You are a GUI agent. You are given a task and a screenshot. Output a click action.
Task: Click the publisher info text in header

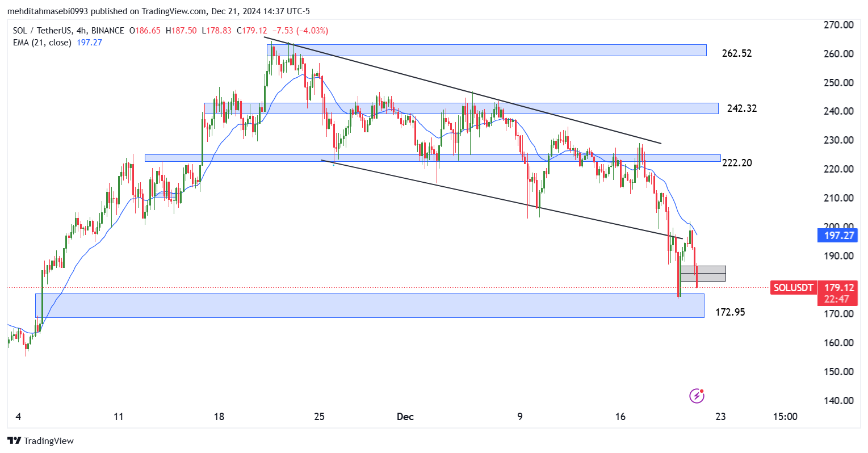pyautogui.click(x=158, y=11)
